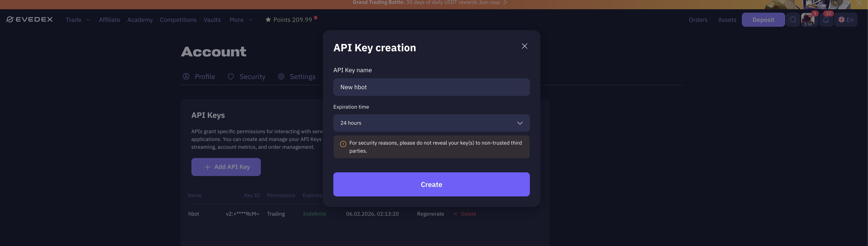This screenshot has width=868, height=246.
Task: Switch to the Profile tab
Action: (x=199, y=77)
